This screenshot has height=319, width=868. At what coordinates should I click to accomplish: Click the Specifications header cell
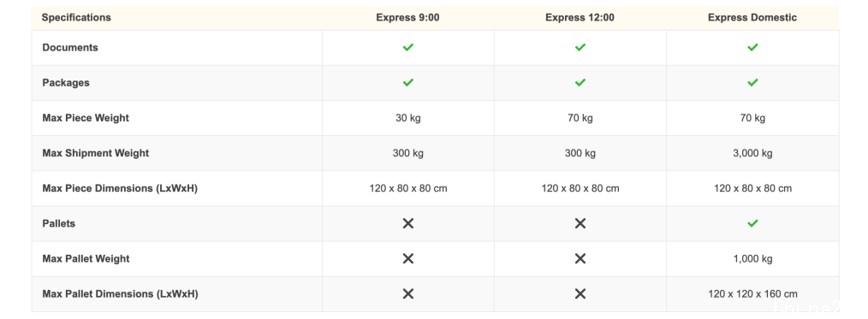tap(76, 18)
